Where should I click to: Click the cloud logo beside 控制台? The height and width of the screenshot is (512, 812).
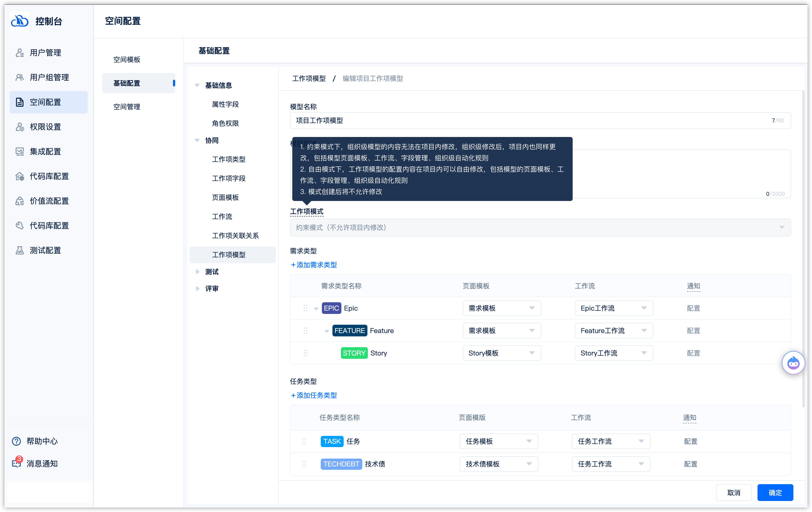click(20, 21)
